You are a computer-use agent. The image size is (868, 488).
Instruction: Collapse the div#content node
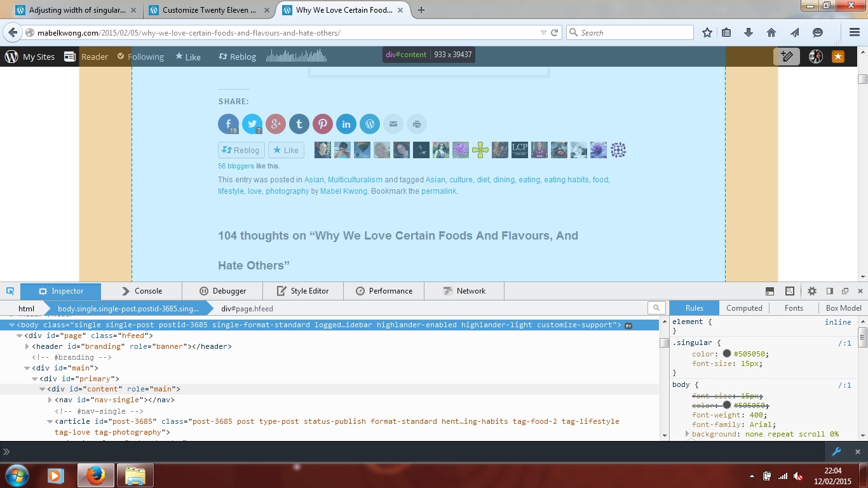click(43, 389)
